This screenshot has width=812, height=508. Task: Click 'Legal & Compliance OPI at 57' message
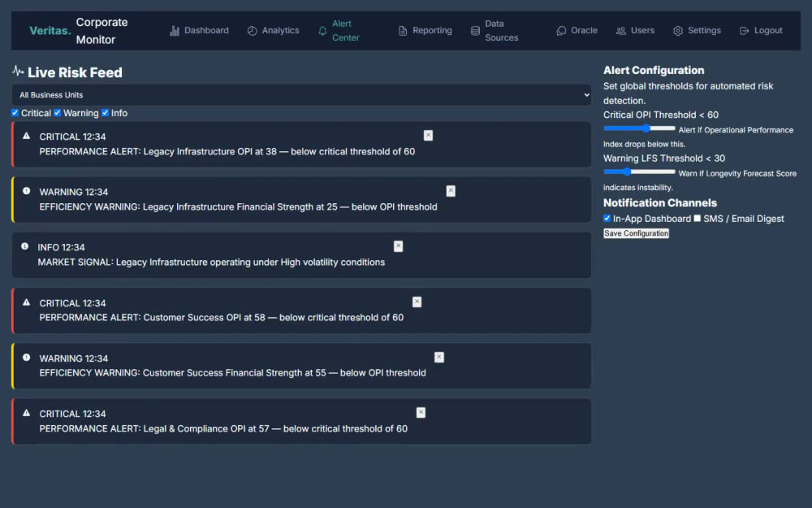pyautogui.click(x=223, y=428)
